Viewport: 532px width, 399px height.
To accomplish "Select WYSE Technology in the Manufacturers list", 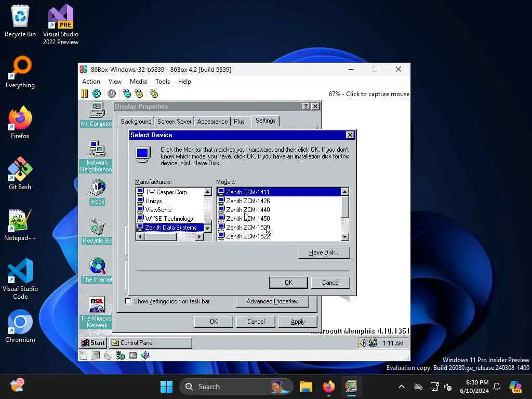I will (x=169, y=219).
